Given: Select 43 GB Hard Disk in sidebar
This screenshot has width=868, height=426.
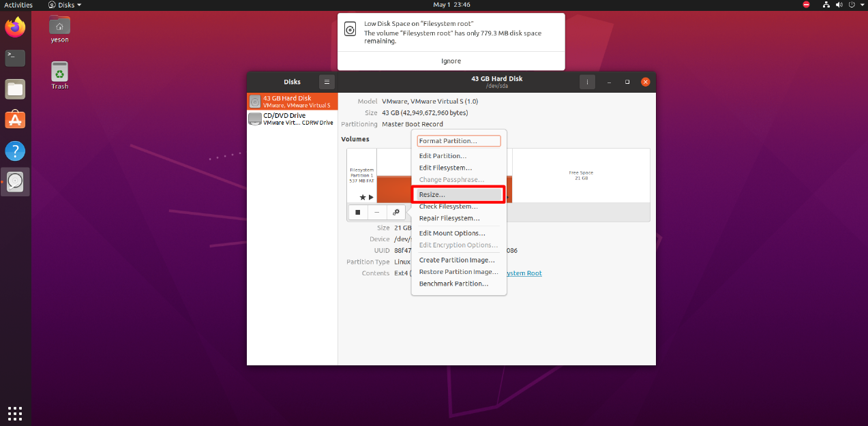Looking at the screenshot, I should [x=292, y=102].
